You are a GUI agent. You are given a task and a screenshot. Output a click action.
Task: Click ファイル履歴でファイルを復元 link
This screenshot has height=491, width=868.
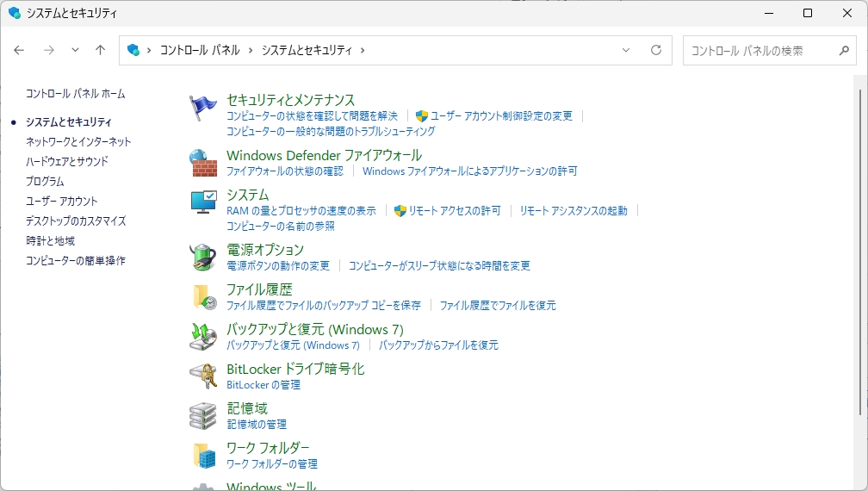[x=498, y=306]
